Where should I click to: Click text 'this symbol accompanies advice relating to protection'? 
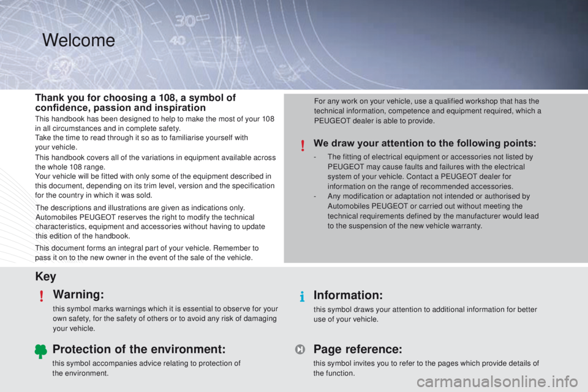tap(146, 368)
